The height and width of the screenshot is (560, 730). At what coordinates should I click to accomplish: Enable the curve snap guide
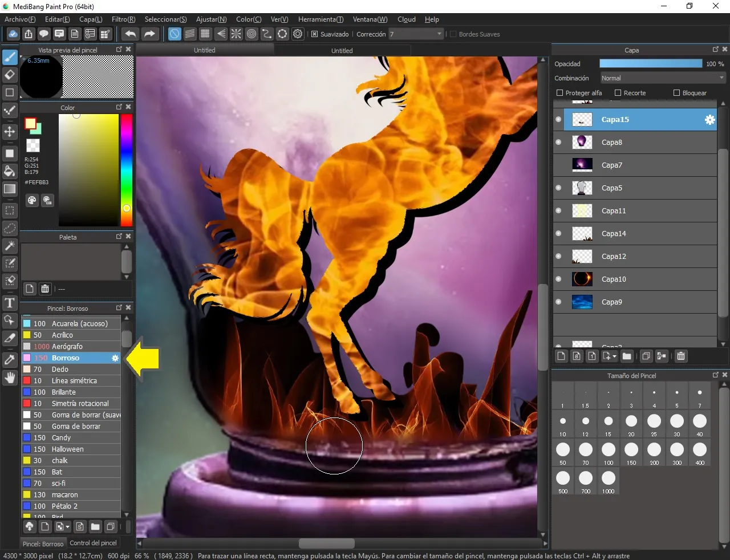pos(267,34)
